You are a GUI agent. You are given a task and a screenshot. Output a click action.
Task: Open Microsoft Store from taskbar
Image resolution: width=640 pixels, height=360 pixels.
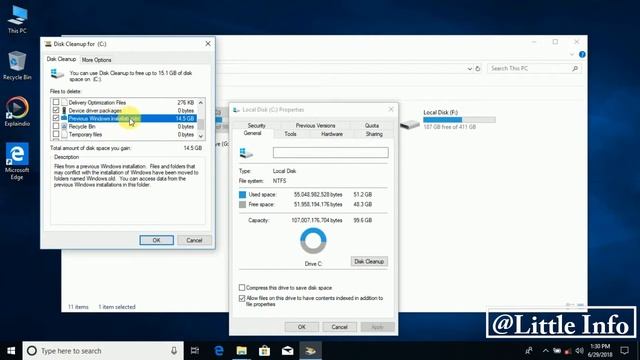264,351
